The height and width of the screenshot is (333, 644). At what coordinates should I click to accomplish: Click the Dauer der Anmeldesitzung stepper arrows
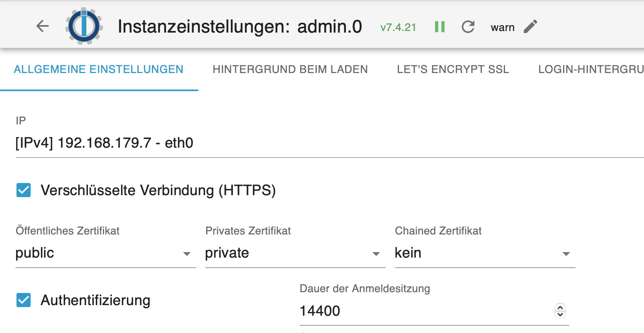[x=560, y=311]
